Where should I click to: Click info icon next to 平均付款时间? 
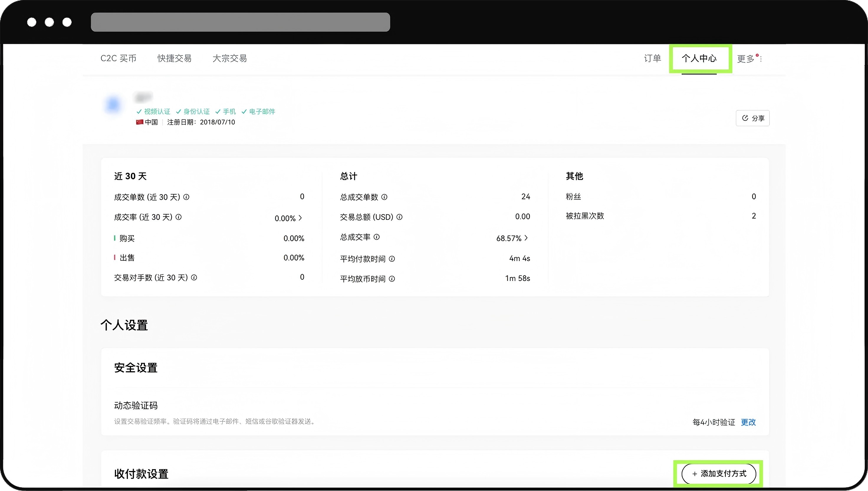(x=392, y=259)
